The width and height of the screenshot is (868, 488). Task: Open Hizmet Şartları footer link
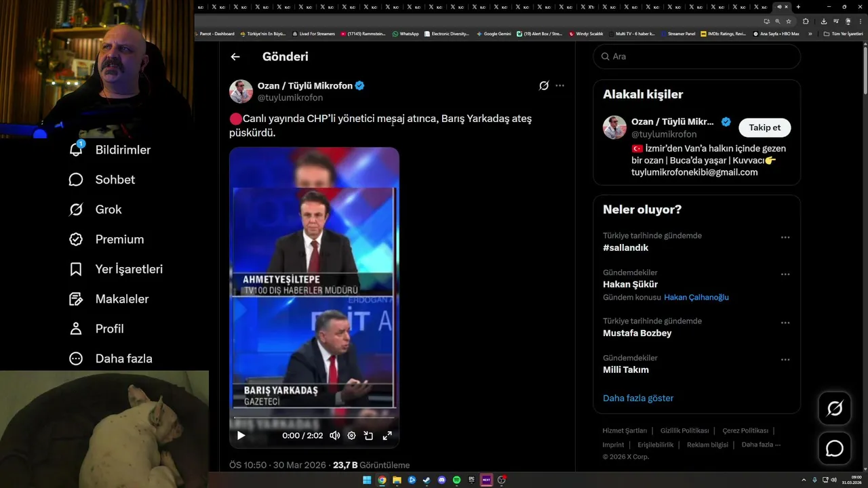tap(625, 430)
